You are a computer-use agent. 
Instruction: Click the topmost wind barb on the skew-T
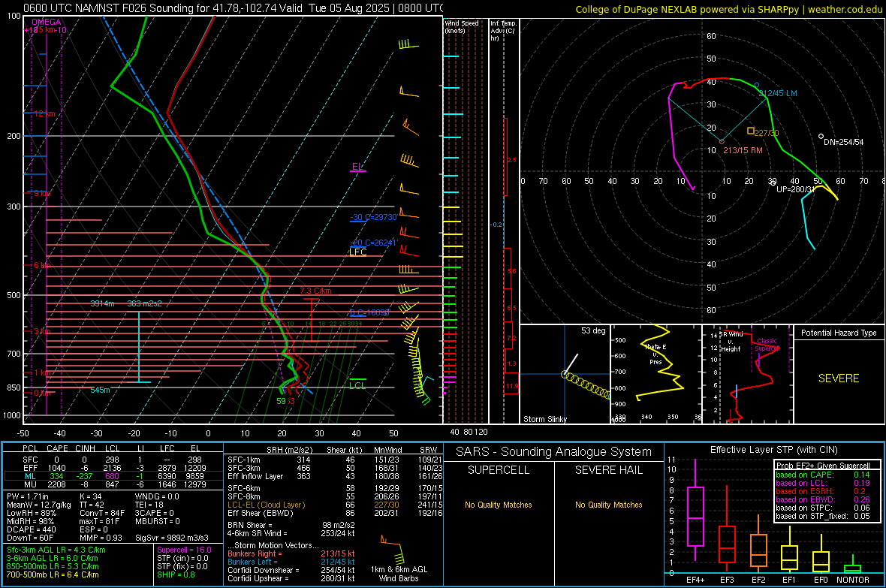coord(408,44)
